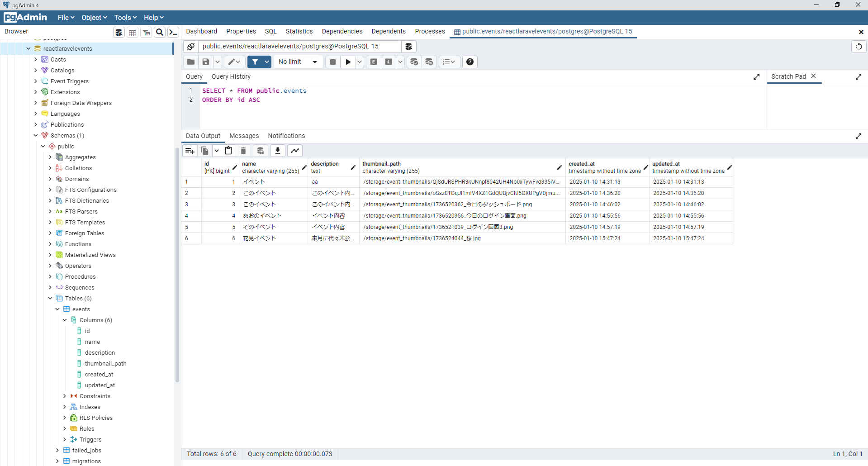Open the Explain options dropdown arrow
This screenshot has height=466, width=868.
pyautogui.click(x=400, y=62)
